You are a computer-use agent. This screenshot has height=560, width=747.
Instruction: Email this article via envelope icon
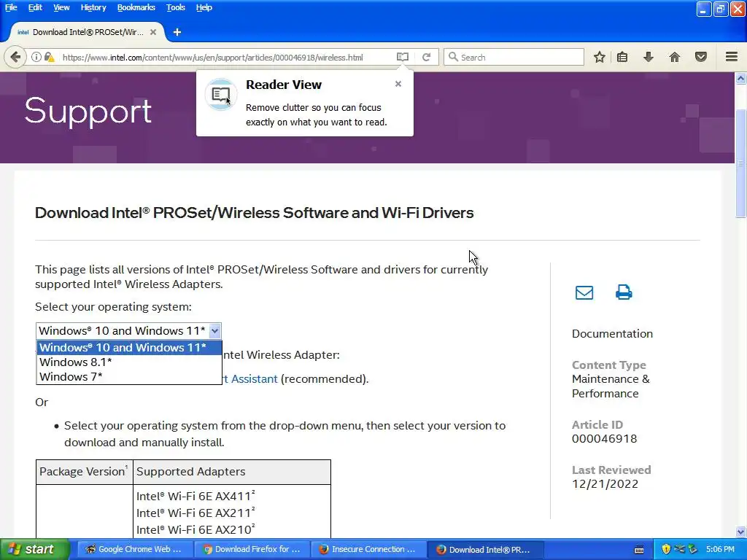click(x=584, y=292)
